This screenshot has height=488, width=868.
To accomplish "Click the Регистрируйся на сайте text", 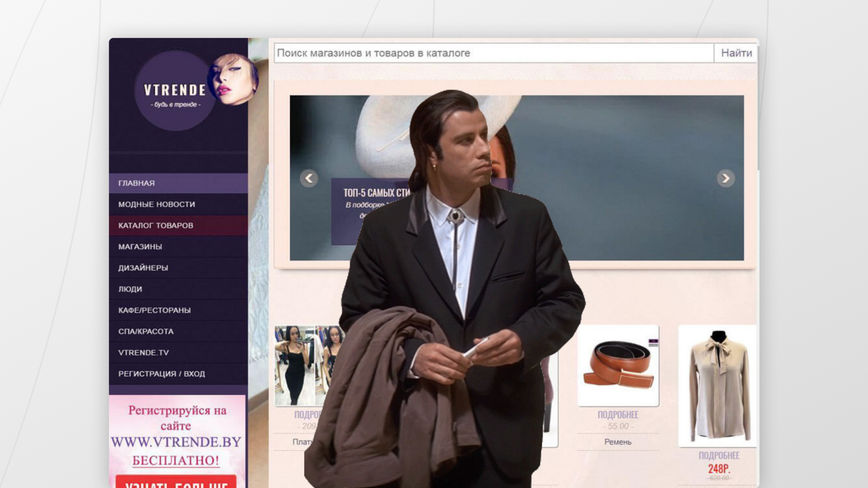I will pos(177,418).
